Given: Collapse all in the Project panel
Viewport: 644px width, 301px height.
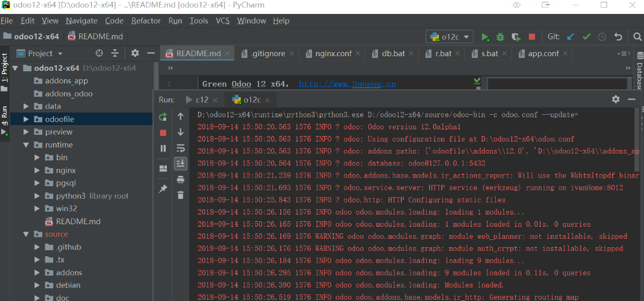Looking at the screenshot, I should click(115, 53).
